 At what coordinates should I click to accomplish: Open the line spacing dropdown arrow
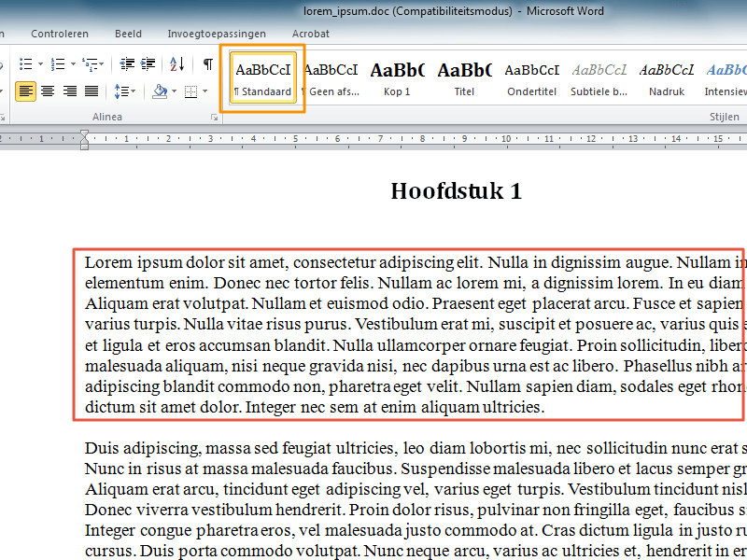point(133,91)
